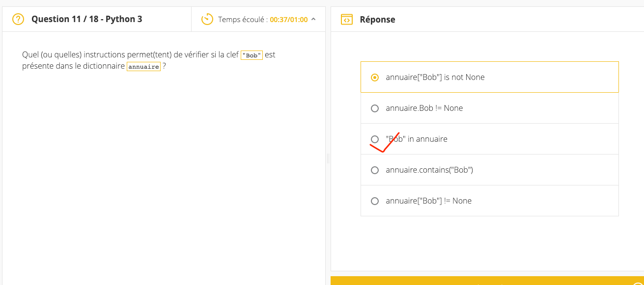Click the timer clock icon
This screenshot has height=285, width=644.
[x=207, y=19]
